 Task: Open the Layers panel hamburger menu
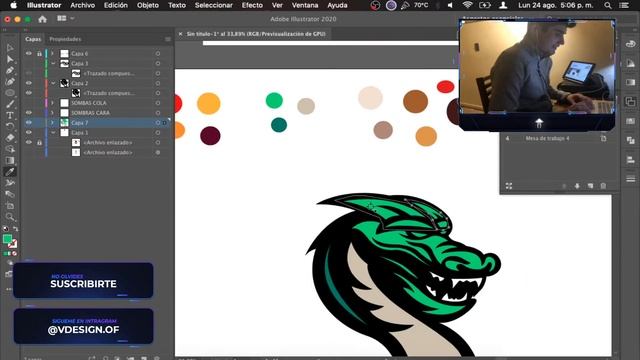(x=168, y=39)
